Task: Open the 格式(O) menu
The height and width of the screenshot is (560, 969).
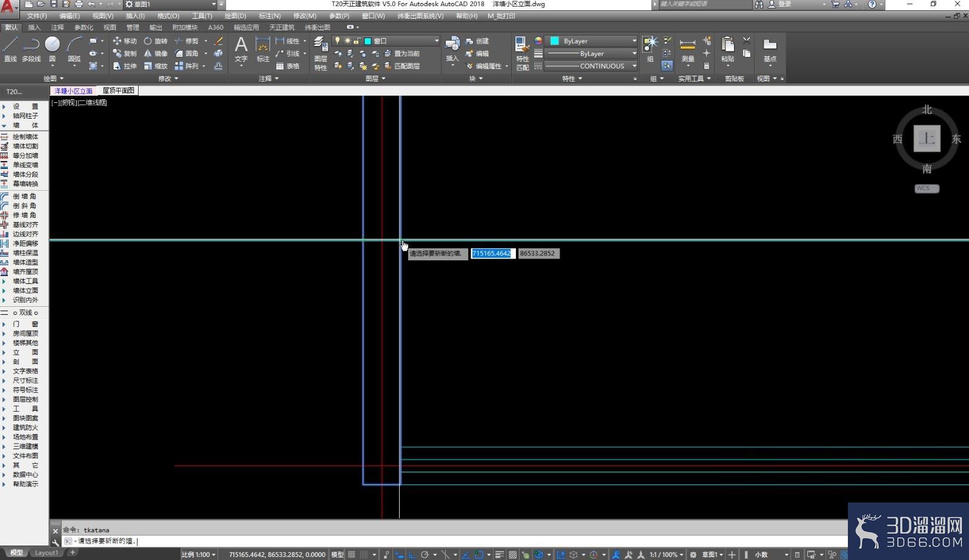Action: tap(168, 16)
